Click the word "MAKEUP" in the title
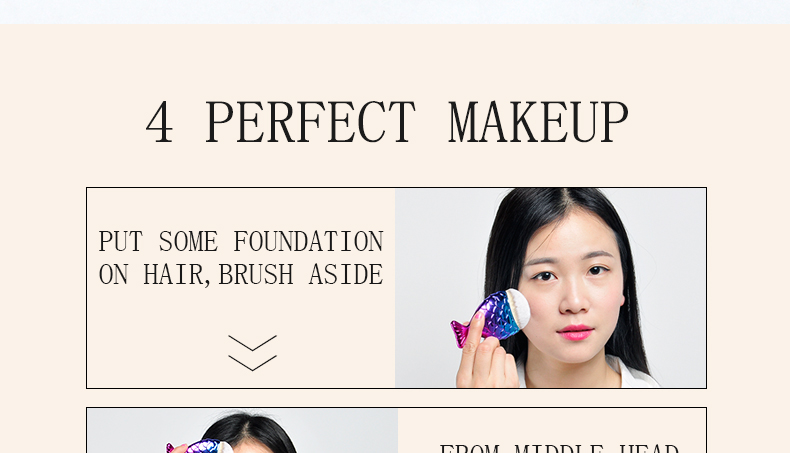The width and height of the screenshot is (790, 453). click(x=538, y=122)
